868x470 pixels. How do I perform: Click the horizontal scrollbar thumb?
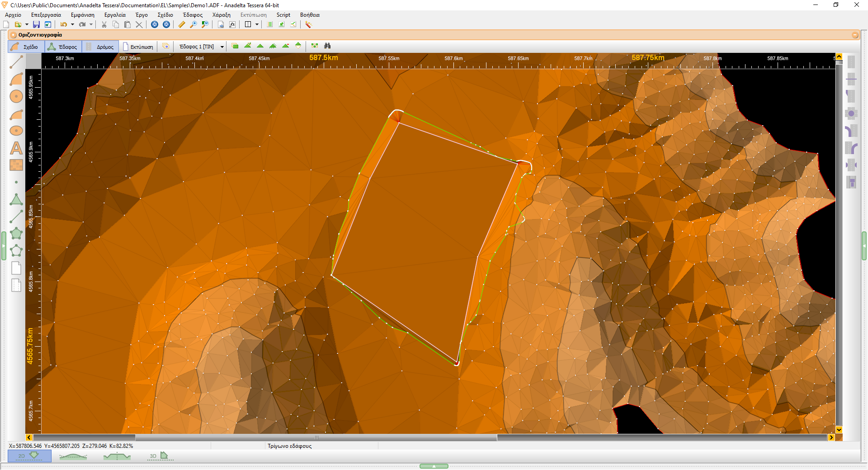click(316, 437)
